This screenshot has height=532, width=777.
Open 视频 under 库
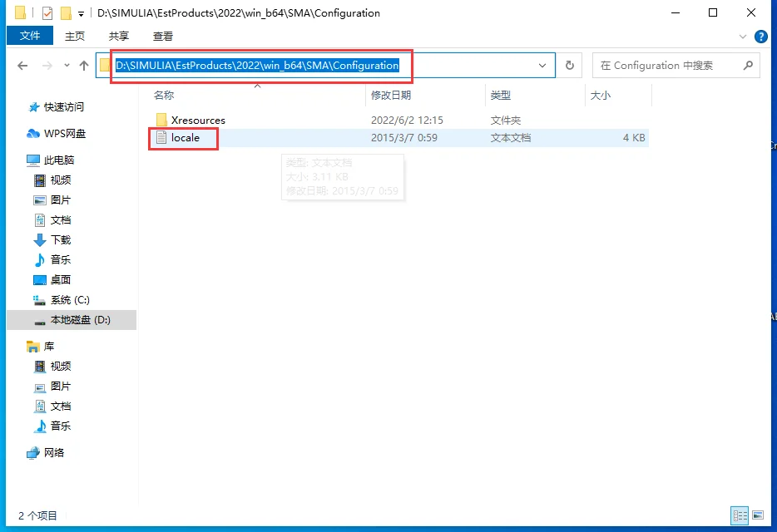pyautogui.click(x=61, y=366)
